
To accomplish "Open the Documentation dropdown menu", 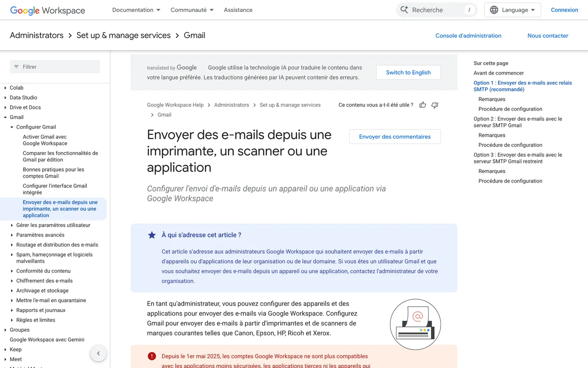I will 136,10.
